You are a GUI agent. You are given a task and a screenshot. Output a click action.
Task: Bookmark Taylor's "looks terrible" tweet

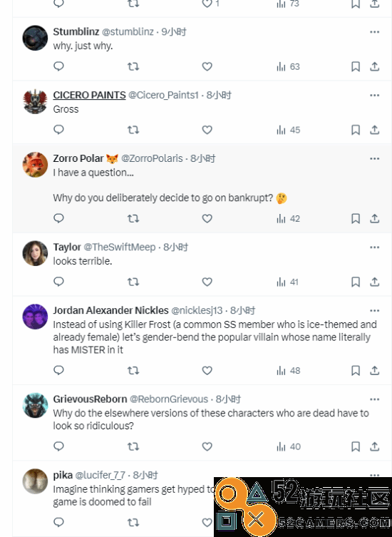[x=356, y=282]
